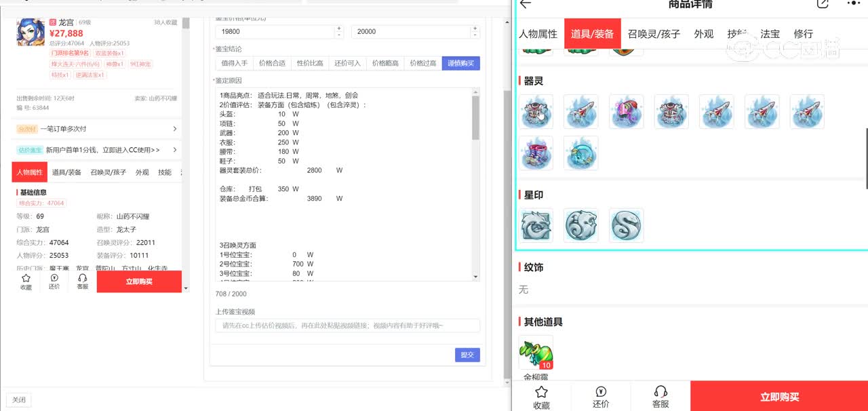
Task: Select 还价可入 appraisal conclusion
Action: point(348,63)
